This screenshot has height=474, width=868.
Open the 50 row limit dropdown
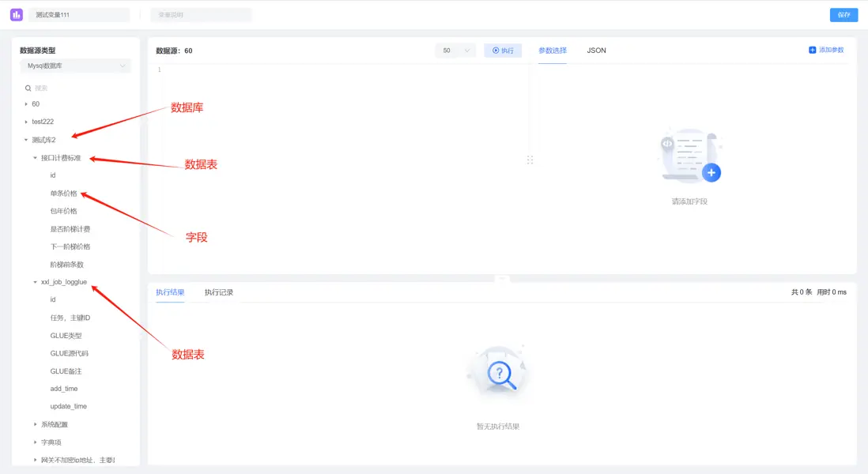[455, 51]
